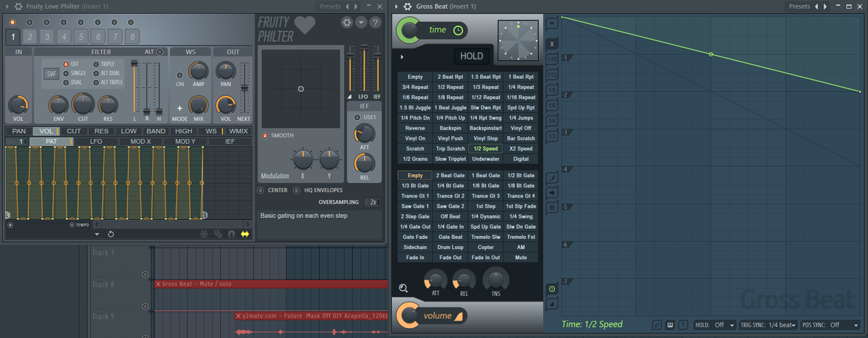Image resolution: width=868 pixels, height=338 pixels.
Task: Toggle the envelope TEMPO LED
Action: tap(72, 224)
